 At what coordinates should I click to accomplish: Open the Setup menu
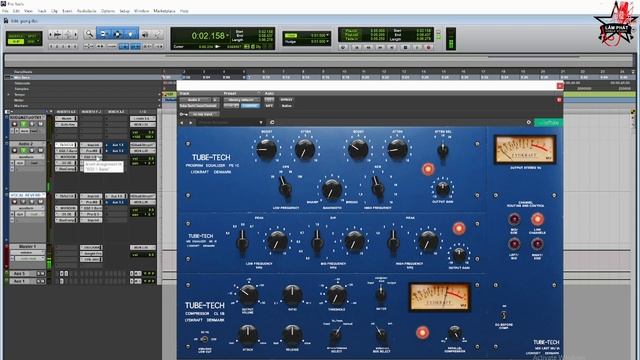pos(124,11)
